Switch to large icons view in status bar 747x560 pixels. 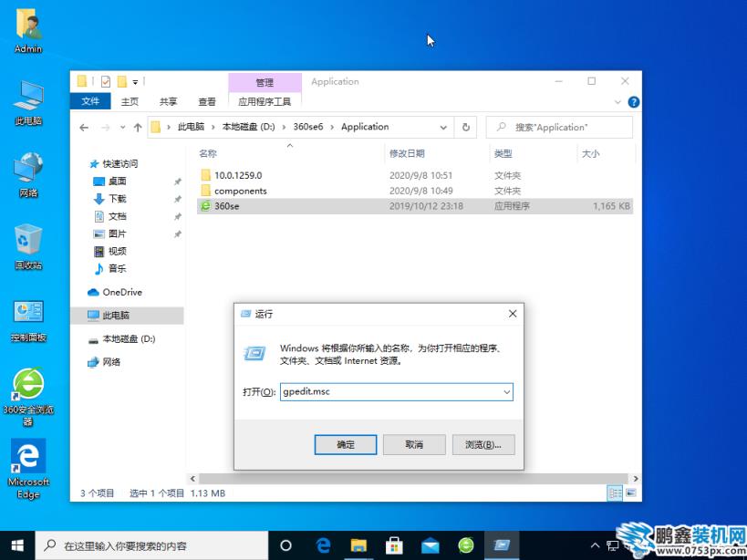pyautogui.click(x=629, y=493)
